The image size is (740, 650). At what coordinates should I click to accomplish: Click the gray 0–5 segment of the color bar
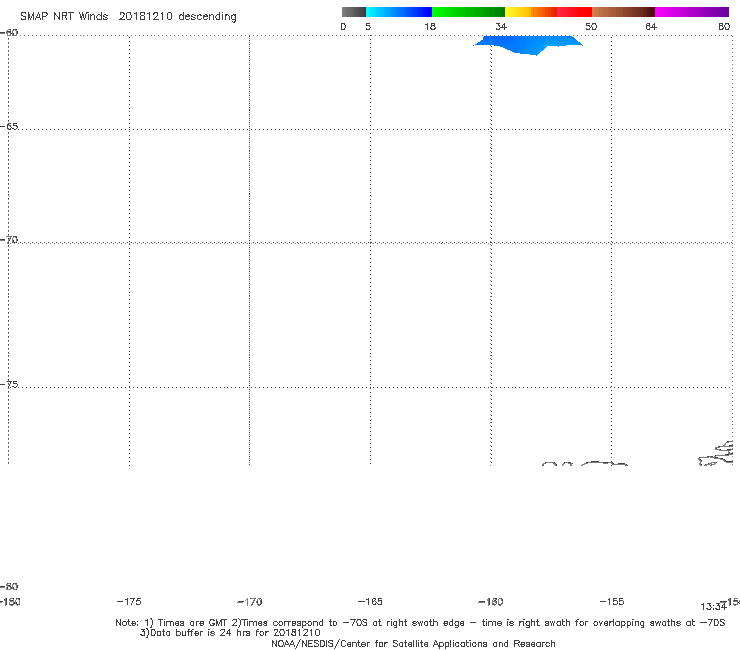tap(354, 12)
